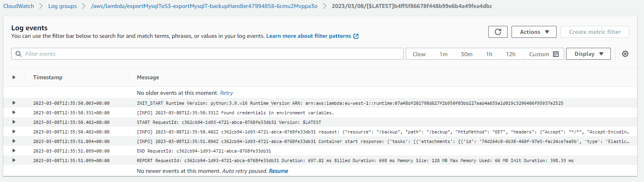Open the log display settings gear icon
Screen dimensions: 644x182
click(x=625, y=54)
